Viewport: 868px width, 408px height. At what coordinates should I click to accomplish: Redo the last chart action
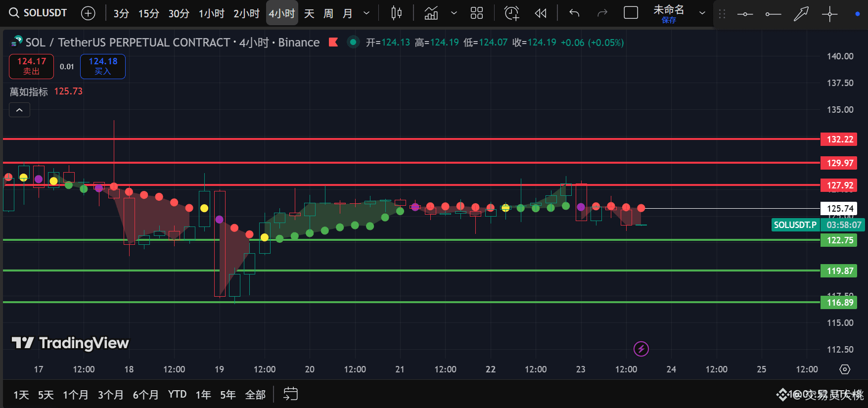(x=602, y=13)
